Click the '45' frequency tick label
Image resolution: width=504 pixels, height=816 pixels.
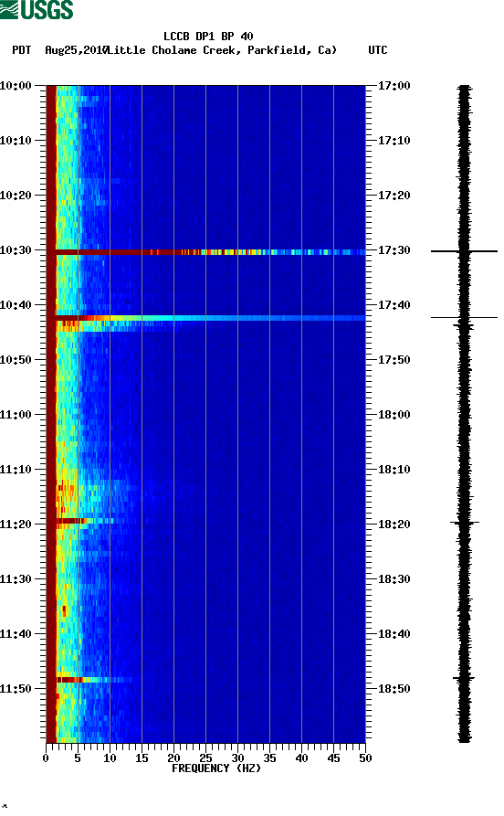(x=333, y=758)
